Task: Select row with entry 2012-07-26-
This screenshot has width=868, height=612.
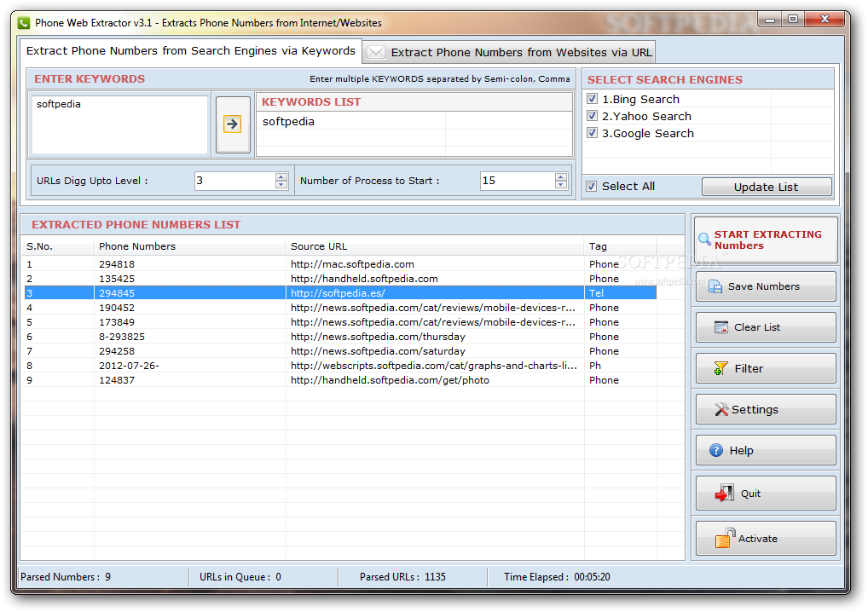Action: pyautogui.click(x=340, y=365)
